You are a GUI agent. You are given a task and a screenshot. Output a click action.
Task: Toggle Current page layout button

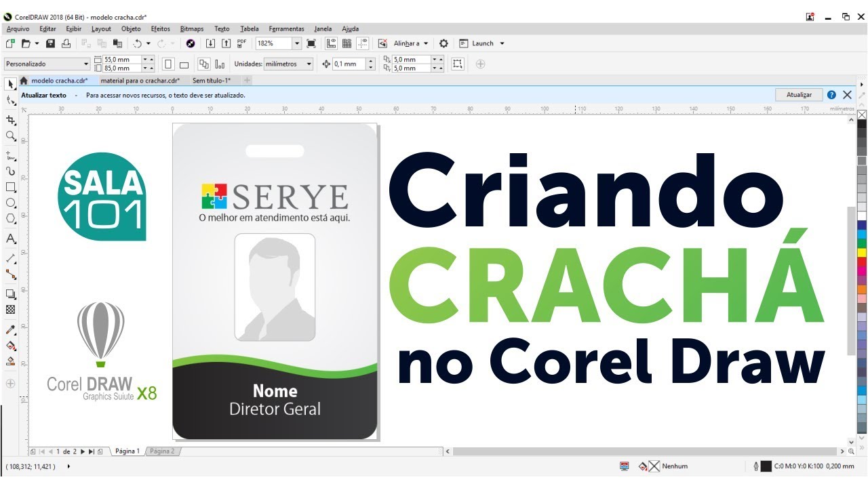(x=220, y=64)
